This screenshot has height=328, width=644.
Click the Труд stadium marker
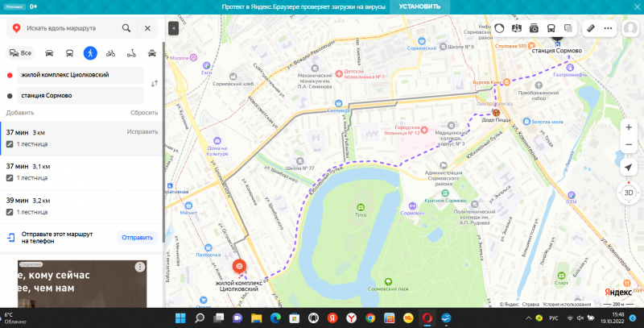tap(361, 207)
